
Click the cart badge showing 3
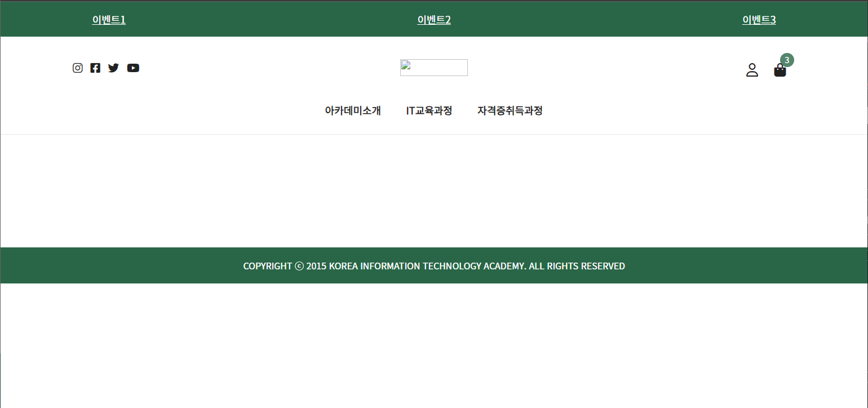tap(787, 60)
